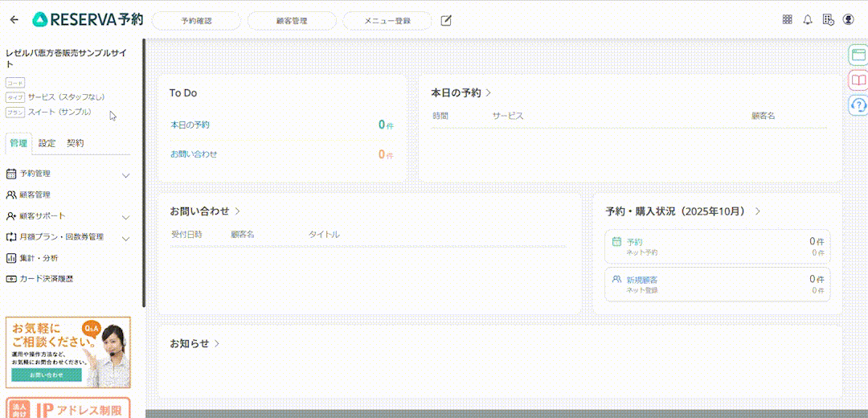
Task: Go back using the left arrow icon
Action: click(14, 20)
